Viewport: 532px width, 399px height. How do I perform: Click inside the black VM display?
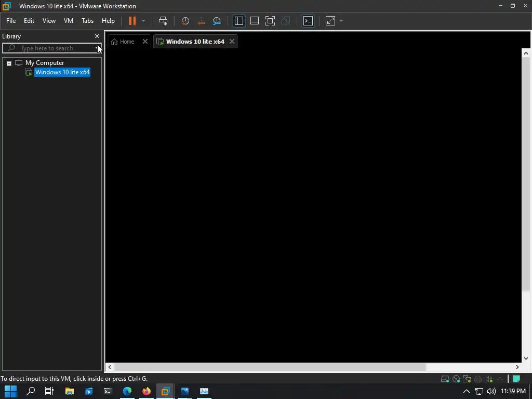click(313, 205)
